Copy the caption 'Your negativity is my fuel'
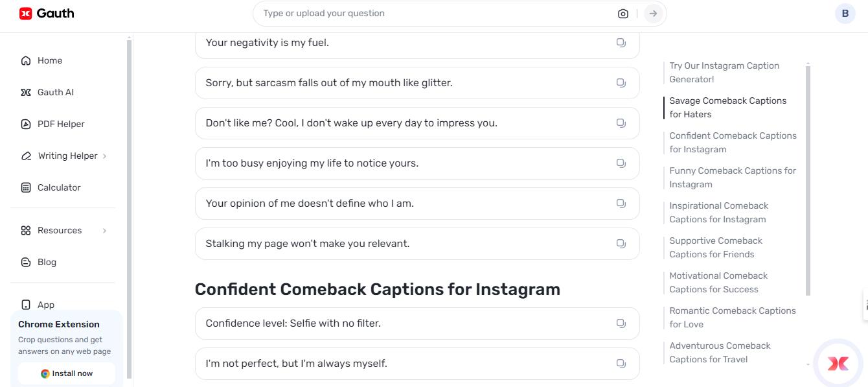868x387 pixels. click(x=621, y=42)
